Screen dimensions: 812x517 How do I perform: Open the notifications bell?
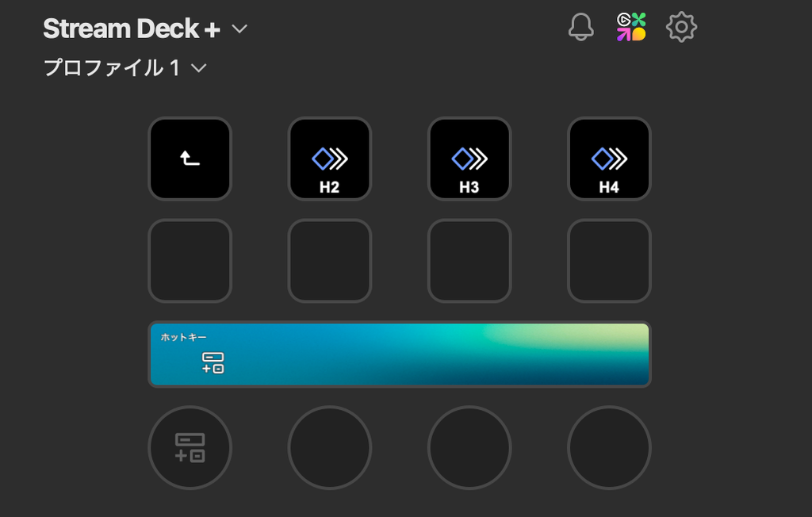(x=580, y=27)
